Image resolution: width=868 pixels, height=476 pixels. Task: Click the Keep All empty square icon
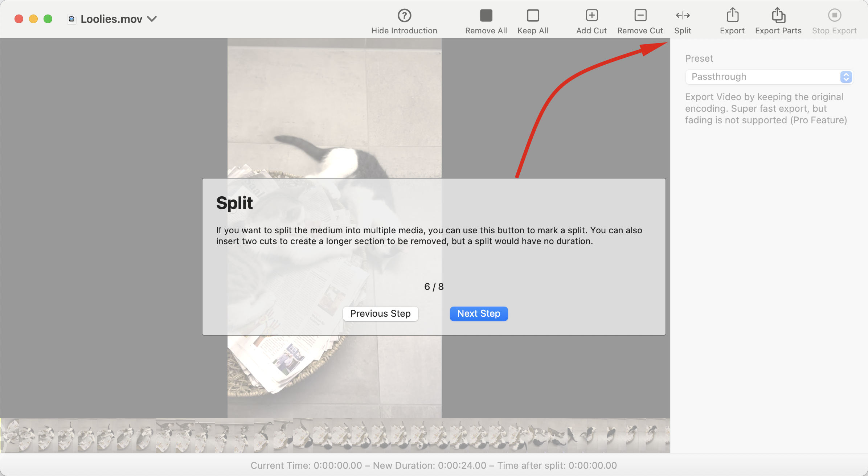tap(533, 16)
